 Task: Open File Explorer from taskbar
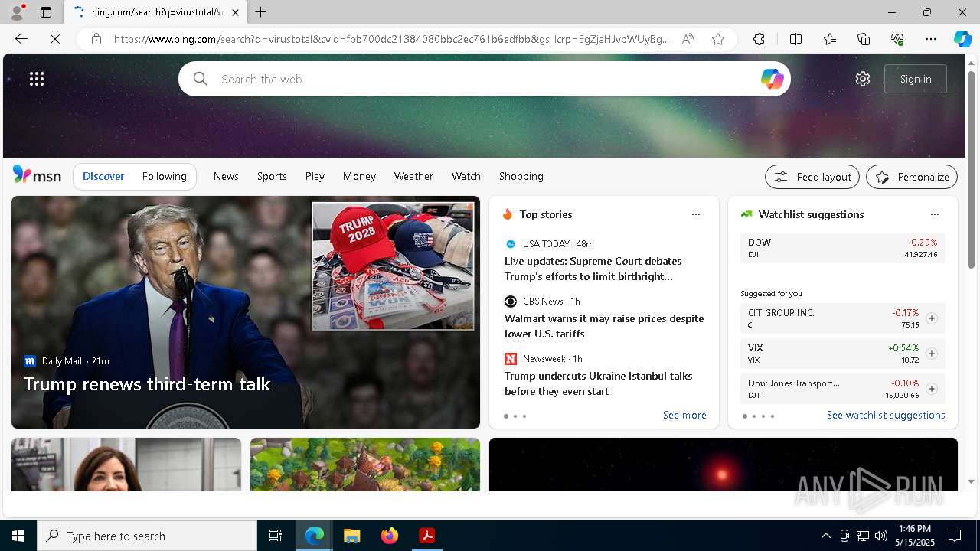point(352,536)
